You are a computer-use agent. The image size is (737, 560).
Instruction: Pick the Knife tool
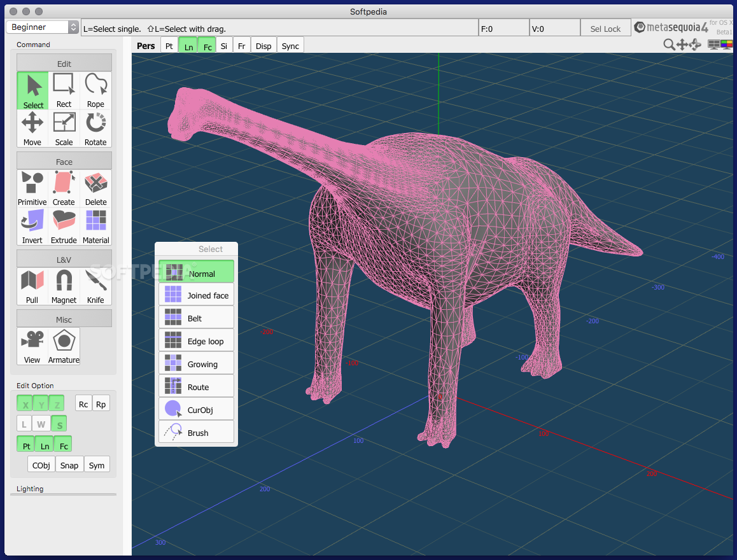pos(95,286)
